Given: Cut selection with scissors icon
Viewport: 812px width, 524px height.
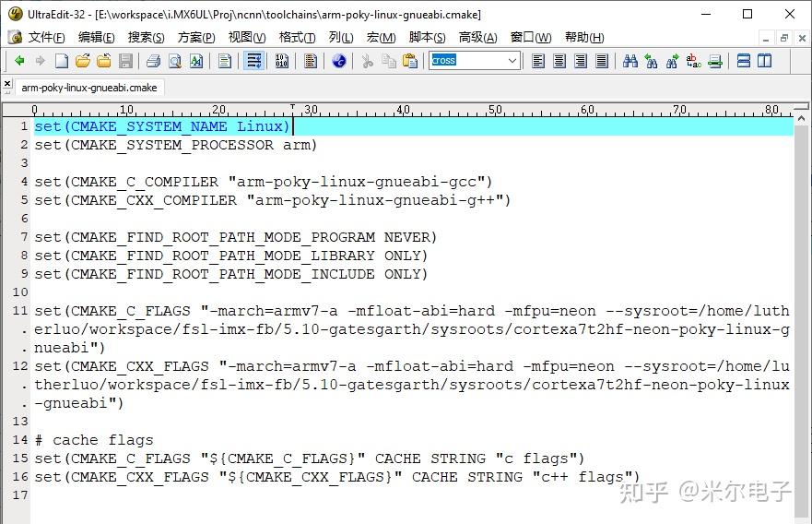Looking at the screenshot, I should click(x=367, y=61).
